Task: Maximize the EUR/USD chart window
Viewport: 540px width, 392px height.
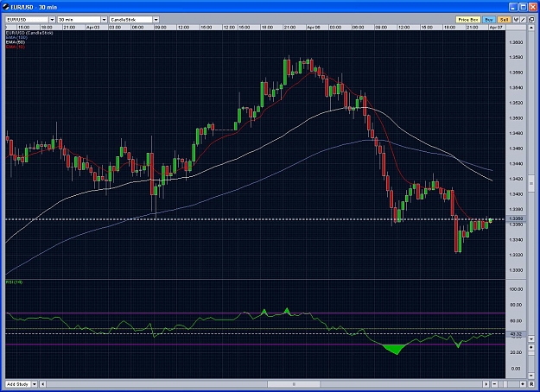Action: coord(523,7)
